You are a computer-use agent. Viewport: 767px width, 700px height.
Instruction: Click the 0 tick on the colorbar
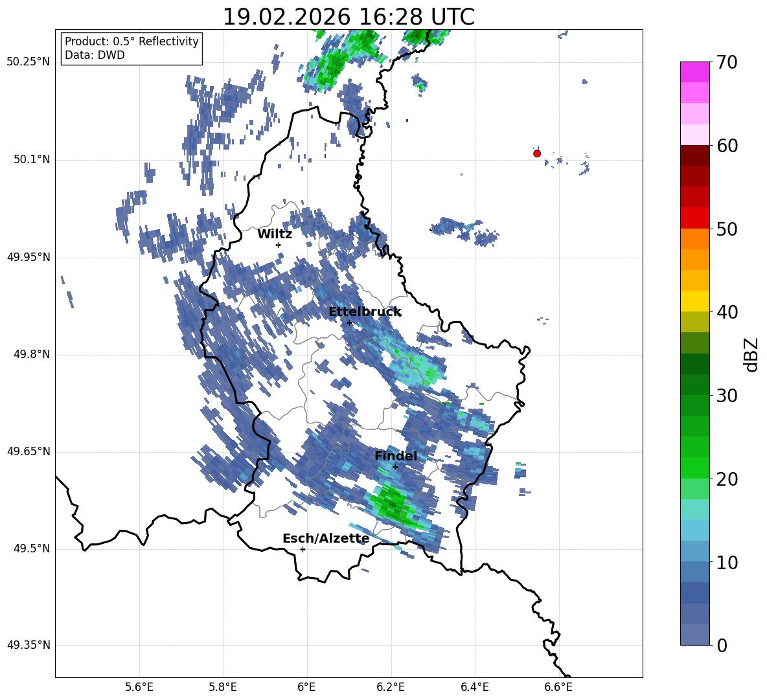point(722,645)
